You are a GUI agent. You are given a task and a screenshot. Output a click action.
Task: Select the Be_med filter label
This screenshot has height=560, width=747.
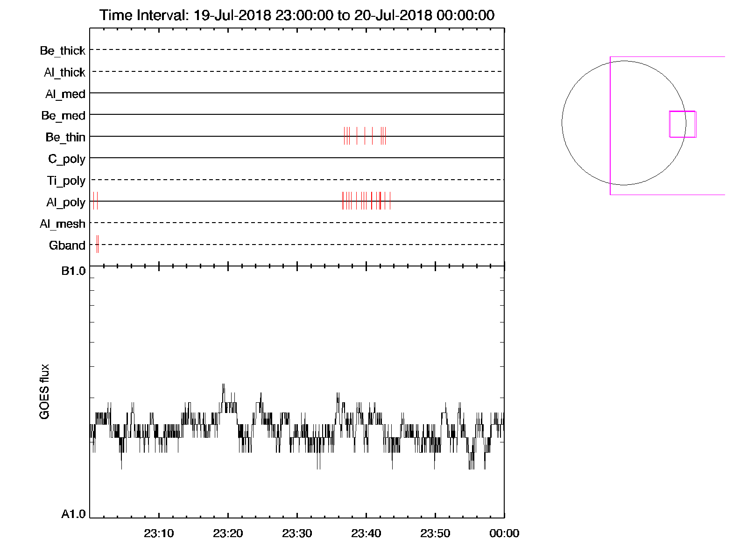coord(63,115)
